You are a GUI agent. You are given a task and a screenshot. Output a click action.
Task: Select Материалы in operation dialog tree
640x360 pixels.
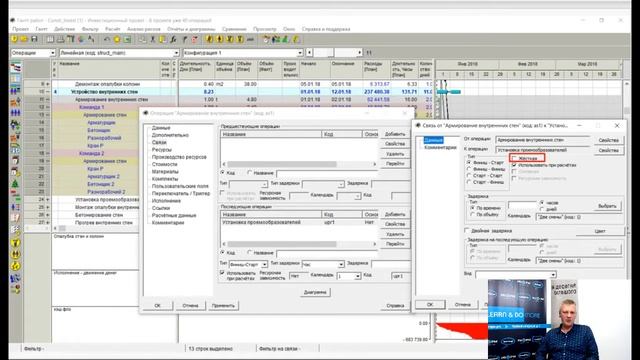[x=165, y=171]
